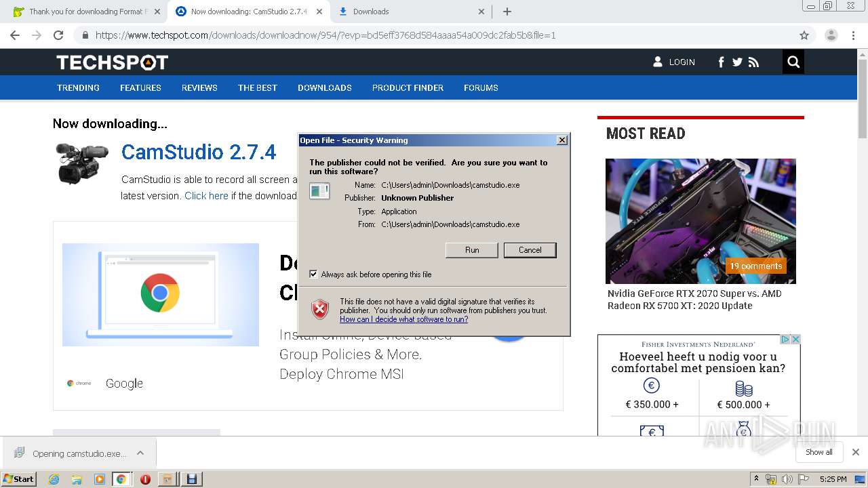Image resolution: width=868 pixels, height=488 pixels.
Task: Click Chrome browser ad image
Action: 161,295
